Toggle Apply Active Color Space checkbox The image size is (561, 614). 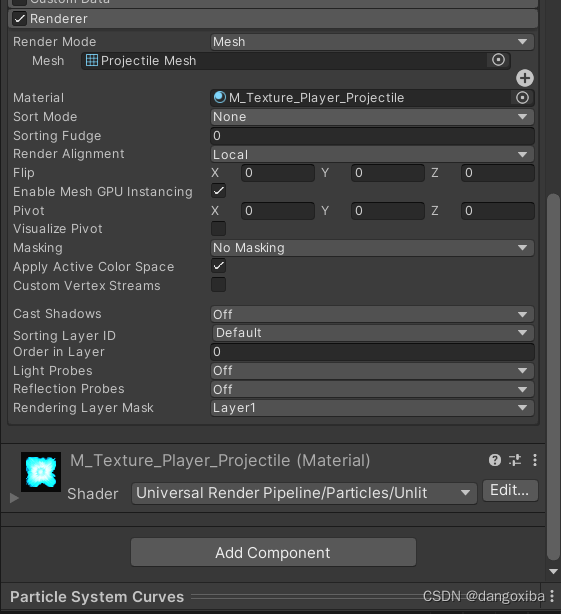218,266
